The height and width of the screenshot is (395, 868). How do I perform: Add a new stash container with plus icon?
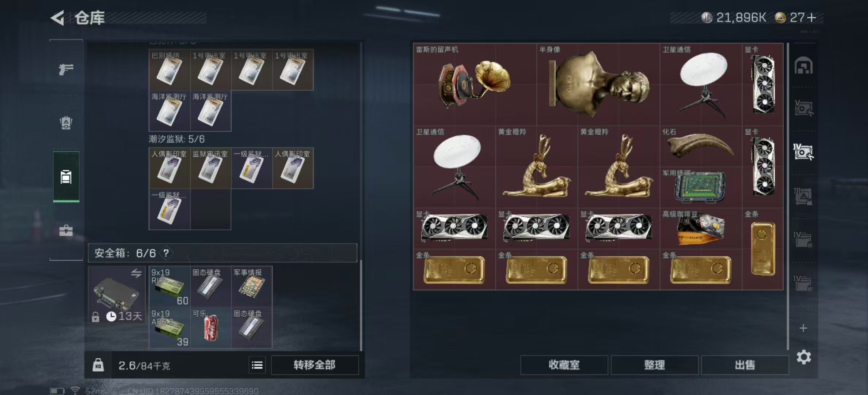tap(803, 328)
